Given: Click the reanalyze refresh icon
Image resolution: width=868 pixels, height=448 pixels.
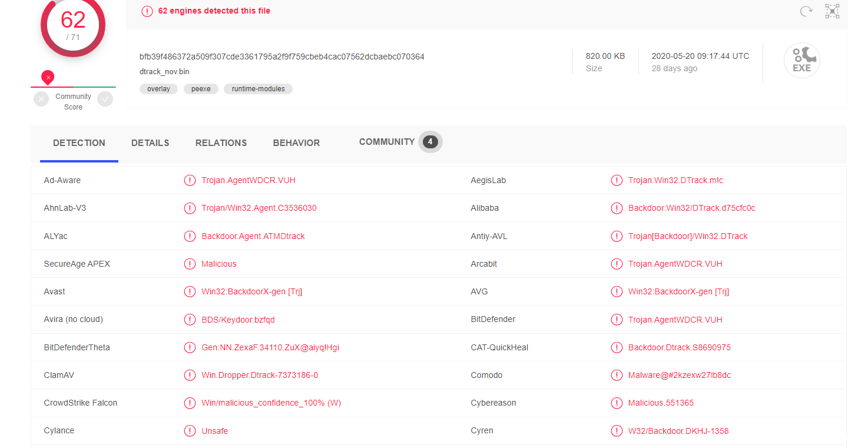Looking at the screenshot, I should [x=806, y=11].
